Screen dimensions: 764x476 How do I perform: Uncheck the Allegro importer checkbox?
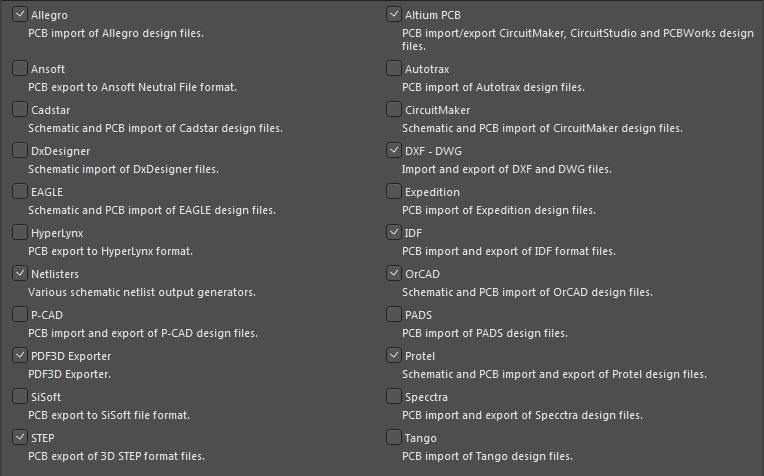click(19, 14)
